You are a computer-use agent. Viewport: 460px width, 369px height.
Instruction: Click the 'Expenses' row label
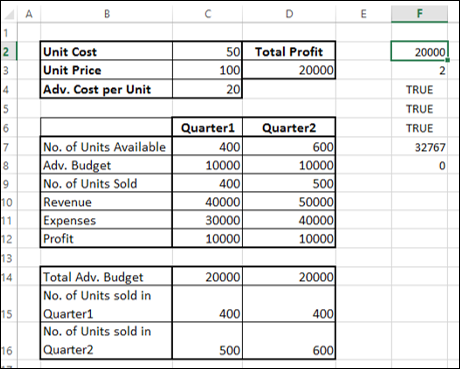point(106,220)
